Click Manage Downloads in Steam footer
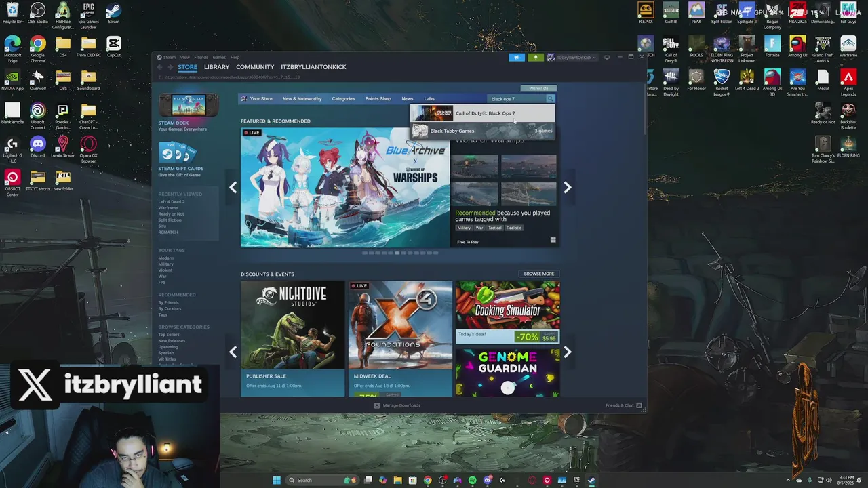Viewport: 868px width, 488px height. pos(397,405)
